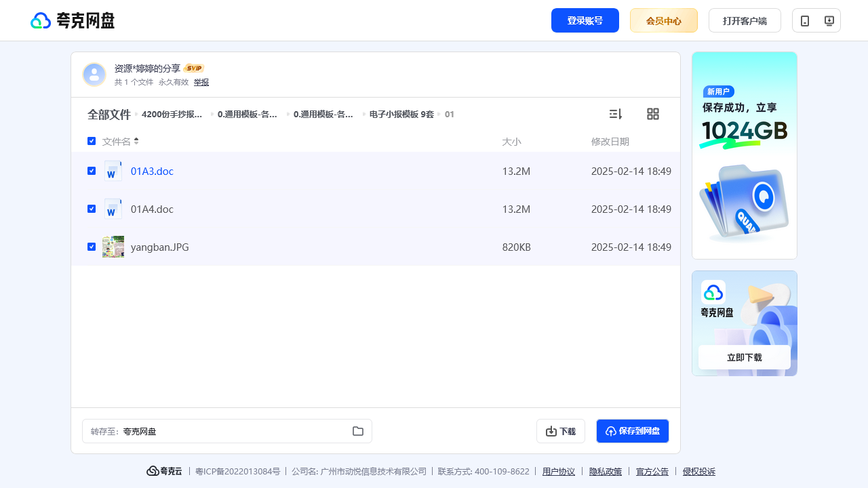Viewport: 868px width, 488px height.
Task: Open the first 0.通用模板 breadcrumb
Action: click(248, 115)
